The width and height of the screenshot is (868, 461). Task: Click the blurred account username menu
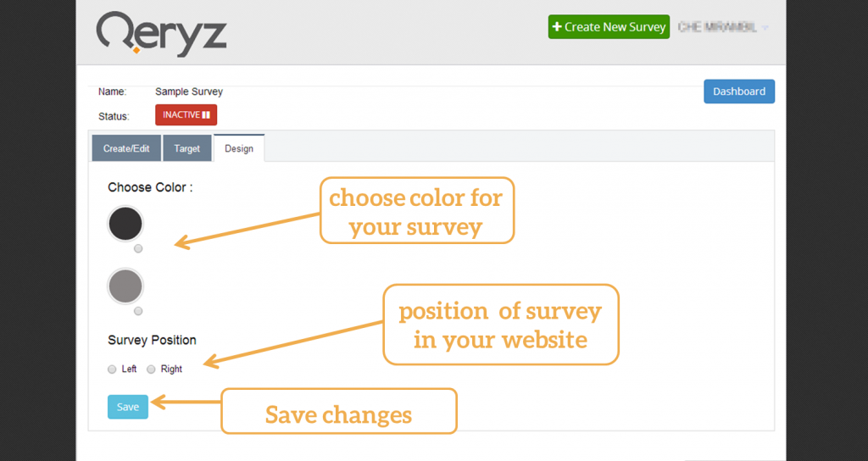click(717, 27)
